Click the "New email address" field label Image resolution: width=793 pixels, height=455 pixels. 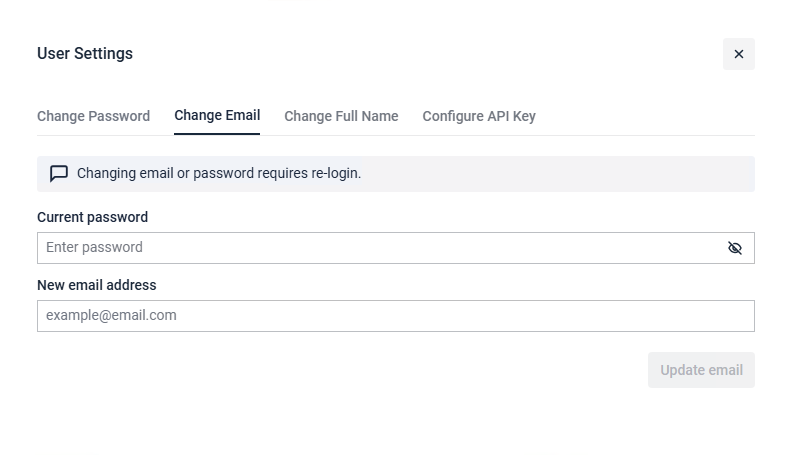pyautogui.click(x=97, y=285)
